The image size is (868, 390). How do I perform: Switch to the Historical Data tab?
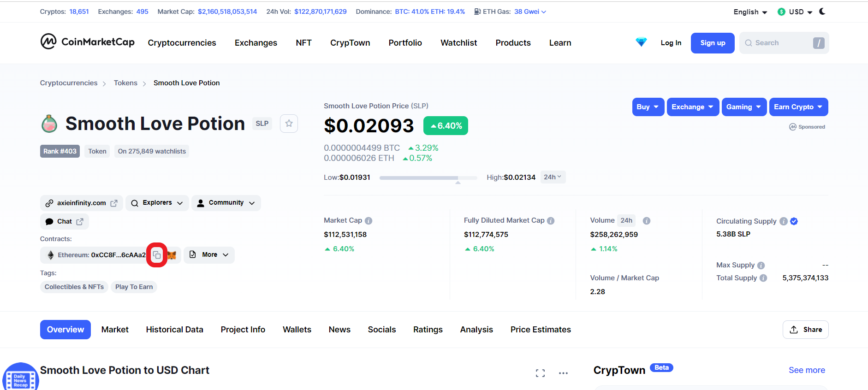coord(175,330)
